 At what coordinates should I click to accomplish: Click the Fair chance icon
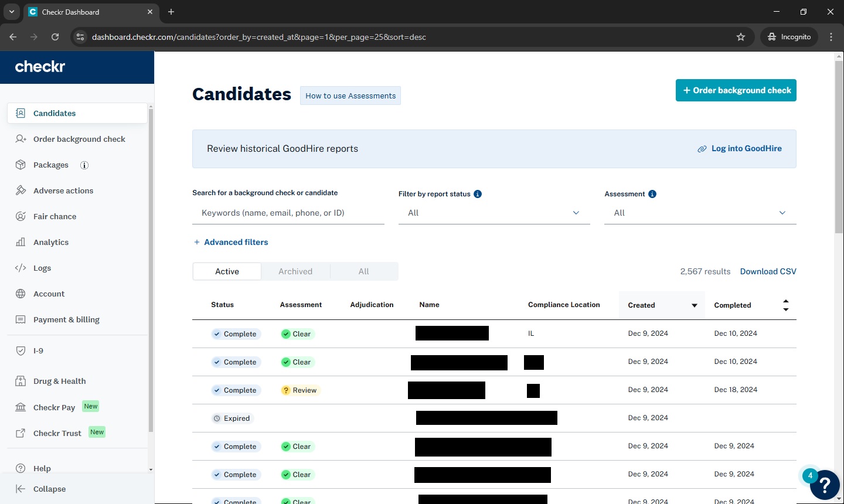21,216
